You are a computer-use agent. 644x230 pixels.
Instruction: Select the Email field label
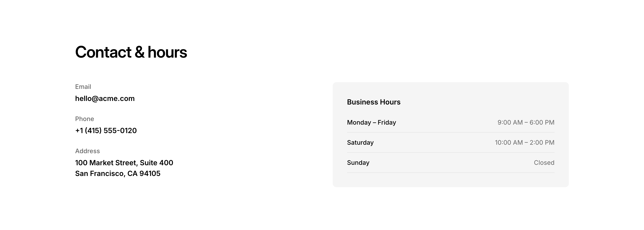click(83, 87)
